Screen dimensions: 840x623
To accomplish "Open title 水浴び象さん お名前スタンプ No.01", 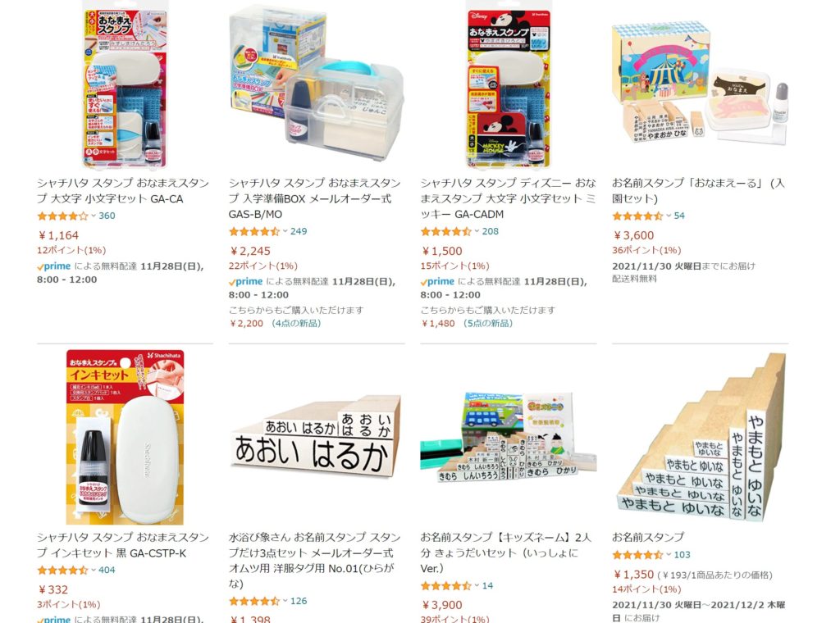I will click(314, 561).
